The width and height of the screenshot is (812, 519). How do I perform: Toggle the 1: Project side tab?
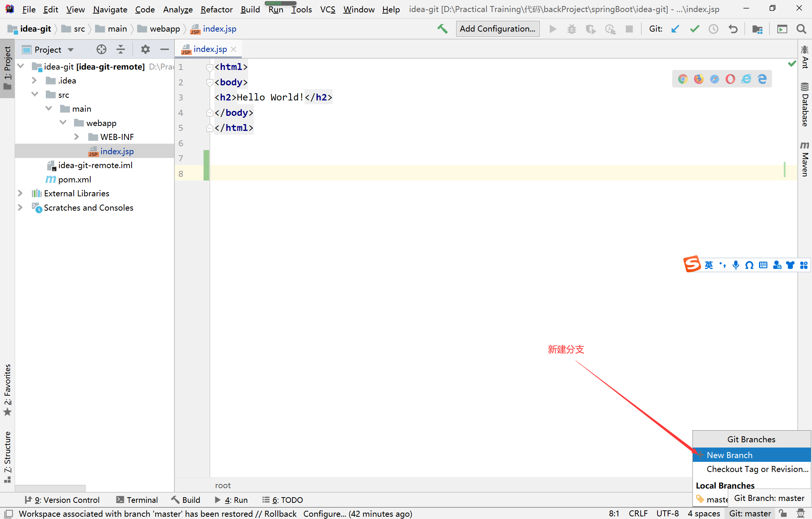pyautogui.click(x=8, y=68)
